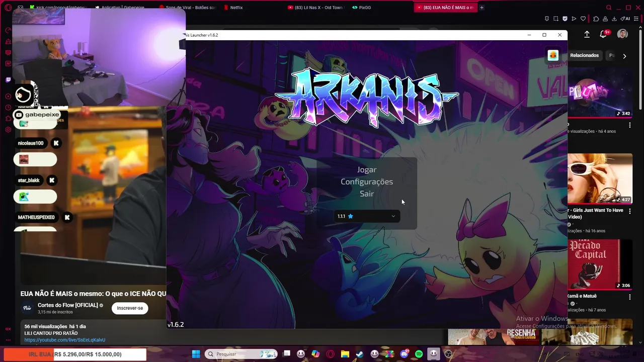
Task: Click the YouTube upload icon
Action: (x=587, y=34)
